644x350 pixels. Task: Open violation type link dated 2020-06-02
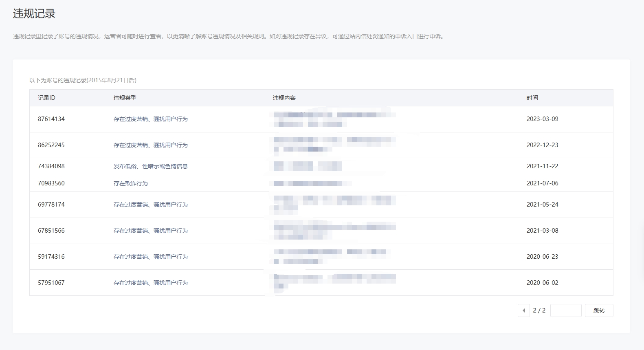click(x=150, y=283)
